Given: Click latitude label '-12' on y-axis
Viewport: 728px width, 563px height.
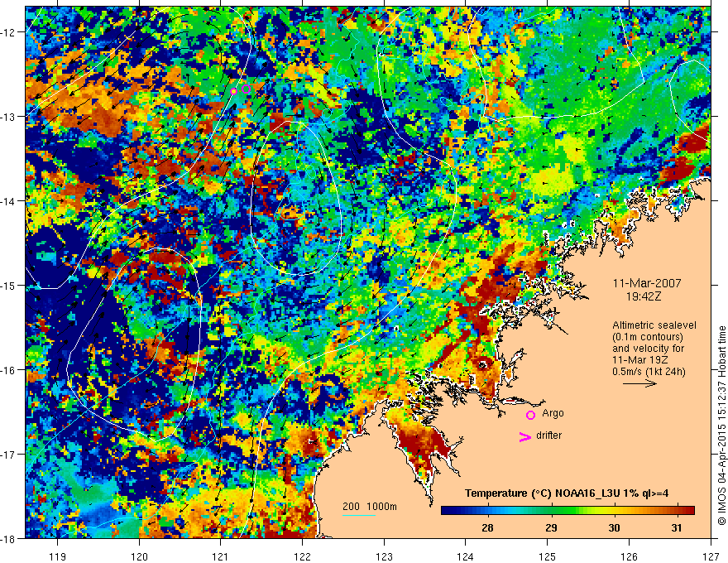Looking at the screenshot, I should (9, 32).
